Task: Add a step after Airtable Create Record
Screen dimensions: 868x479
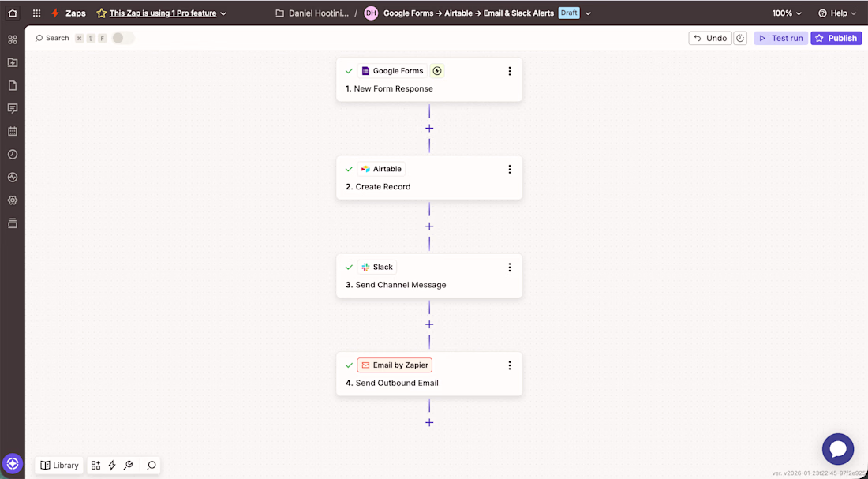Action: [429, 226]
